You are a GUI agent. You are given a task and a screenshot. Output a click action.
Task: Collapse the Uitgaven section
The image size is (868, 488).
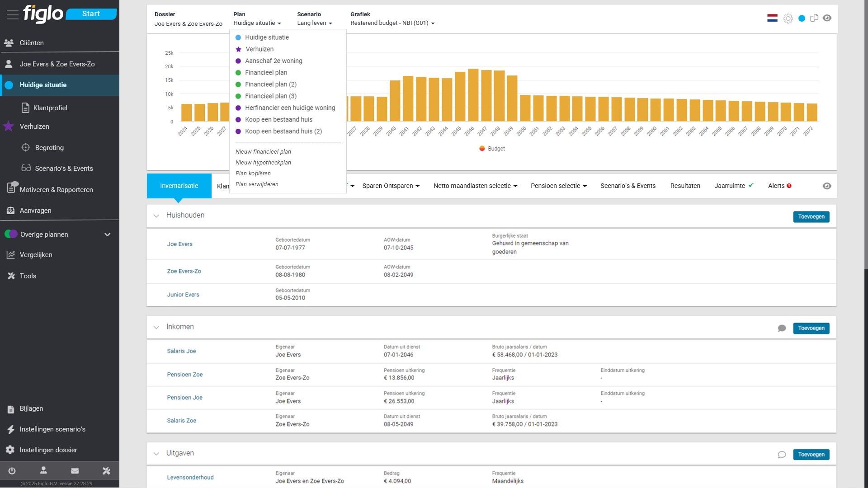[156, 454]
